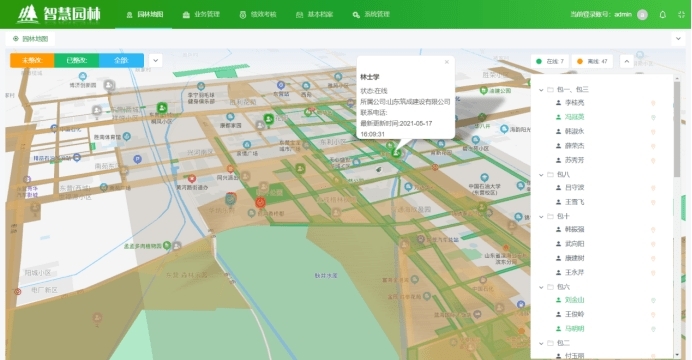This screenshot has height=360, width=692.
Task: Open the notification bell icon
Action: [x=662, y=15]
